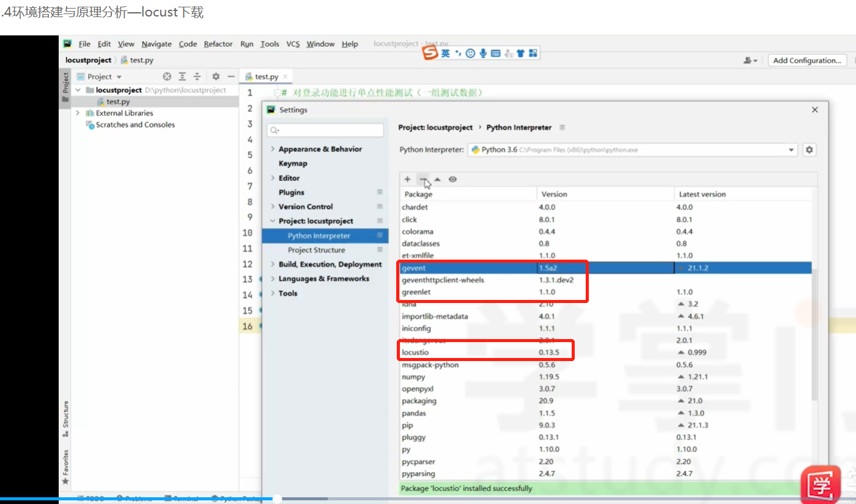Screen dimensions: 856x504
Task: Collapse all items in Project panel toolbar
Action: tap(197, 76)
